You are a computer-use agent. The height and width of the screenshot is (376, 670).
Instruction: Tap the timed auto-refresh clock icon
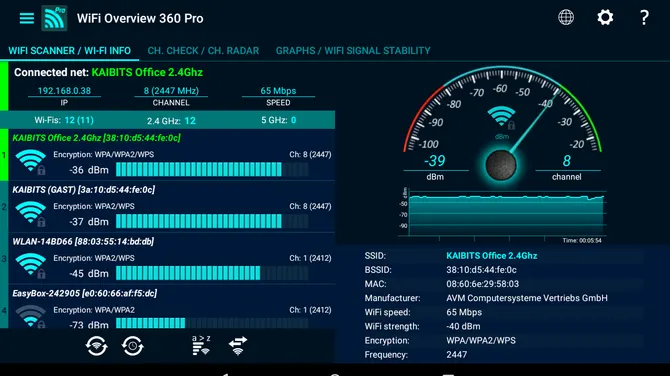(x=132, y=346)
